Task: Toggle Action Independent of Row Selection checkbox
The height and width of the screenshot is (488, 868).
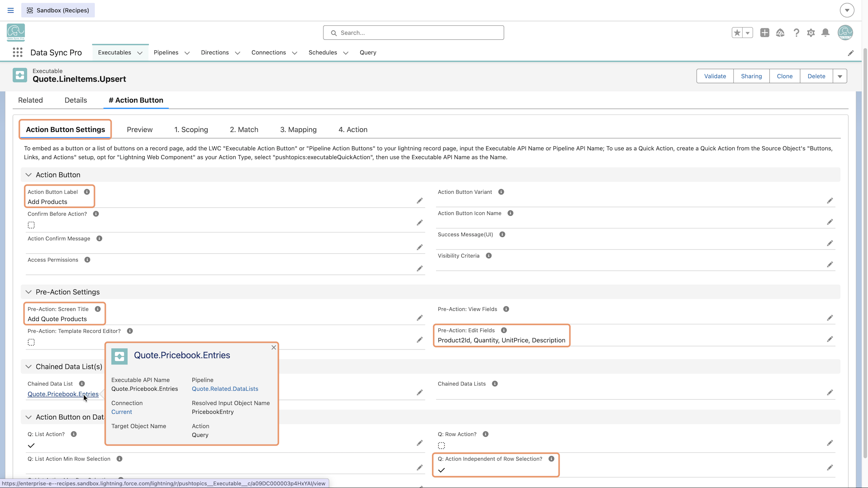Action: click(441, 470)
